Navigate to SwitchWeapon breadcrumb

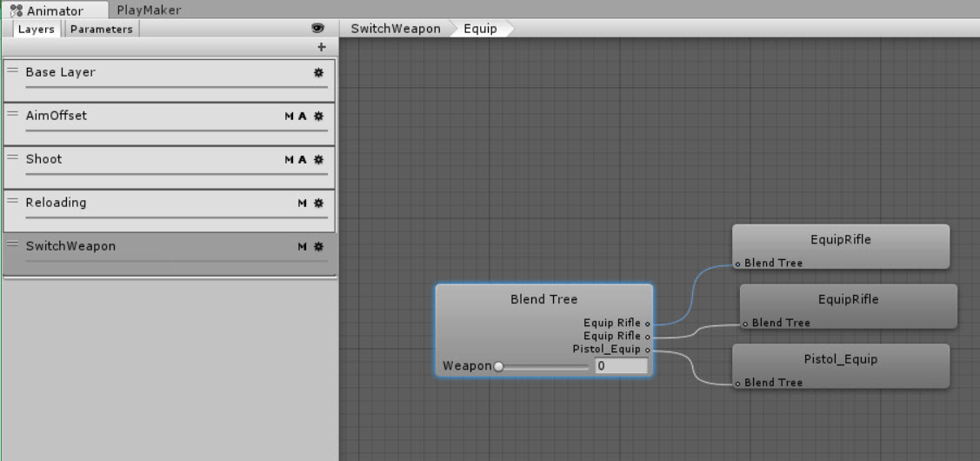coord(396,29)
